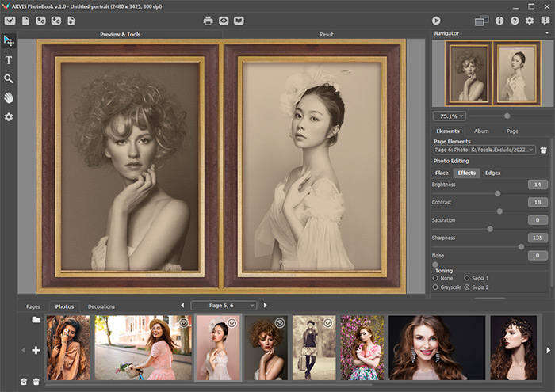Open the eye preview mode icon
555x392 pixels.
click(224, 21)
